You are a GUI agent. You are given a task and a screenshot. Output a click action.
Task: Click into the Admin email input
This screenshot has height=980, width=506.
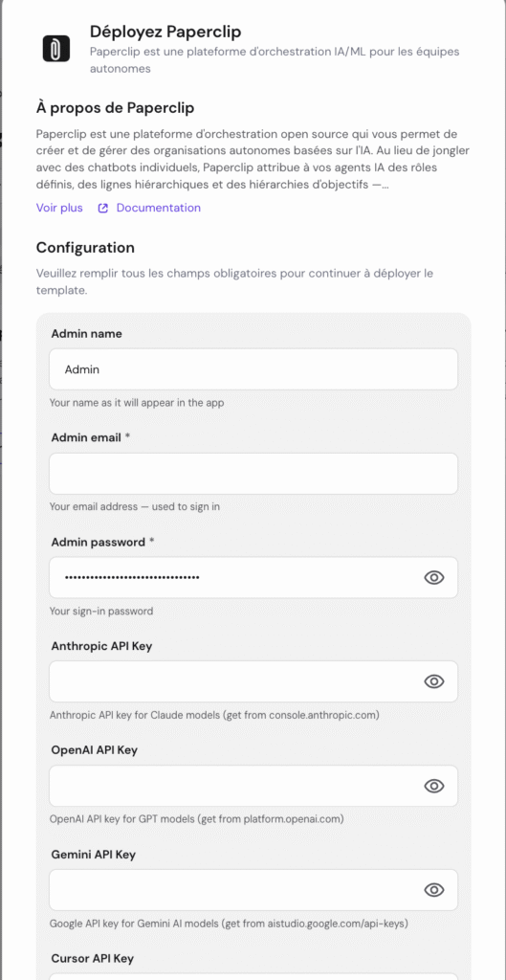(253, 474)
